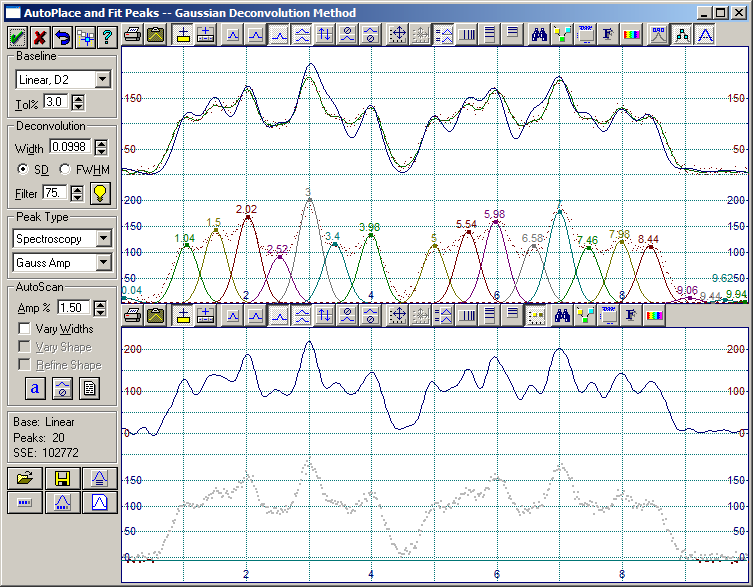This screenshot has width=753, height=587.
Task: Click the document list button in AutoScan
Action: [x=89, y=388]
